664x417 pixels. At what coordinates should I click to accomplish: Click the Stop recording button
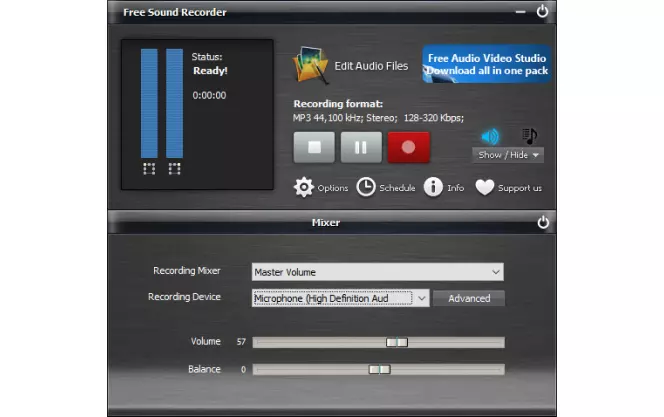pos(314,147)
